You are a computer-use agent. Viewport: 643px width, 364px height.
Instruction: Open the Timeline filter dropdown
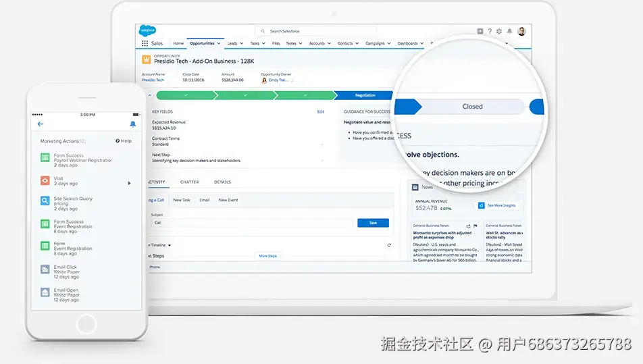point(170,246)
